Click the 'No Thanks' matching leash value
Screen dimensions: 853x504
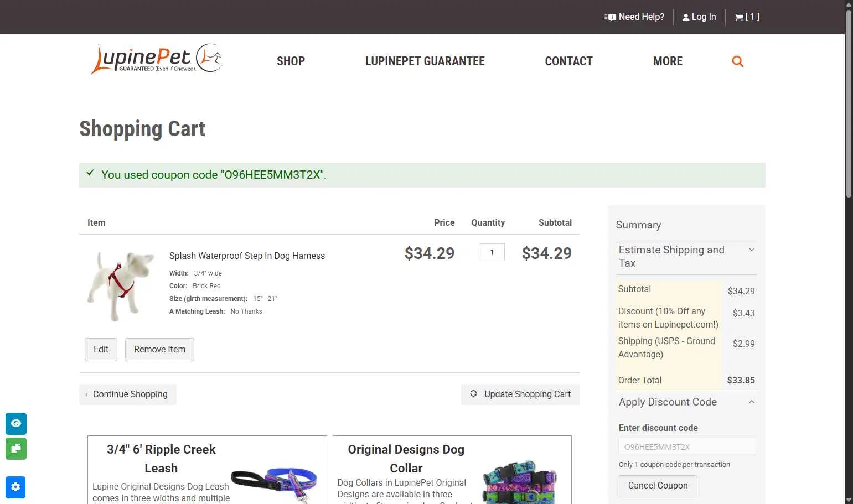coord(246,311)
